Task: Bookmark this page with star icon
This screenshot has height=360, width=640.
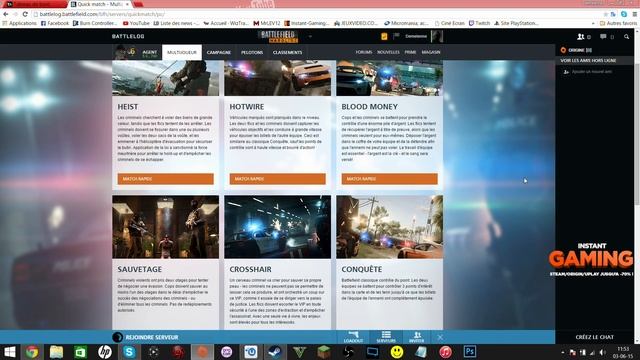Action: click(x=605, y=14)
